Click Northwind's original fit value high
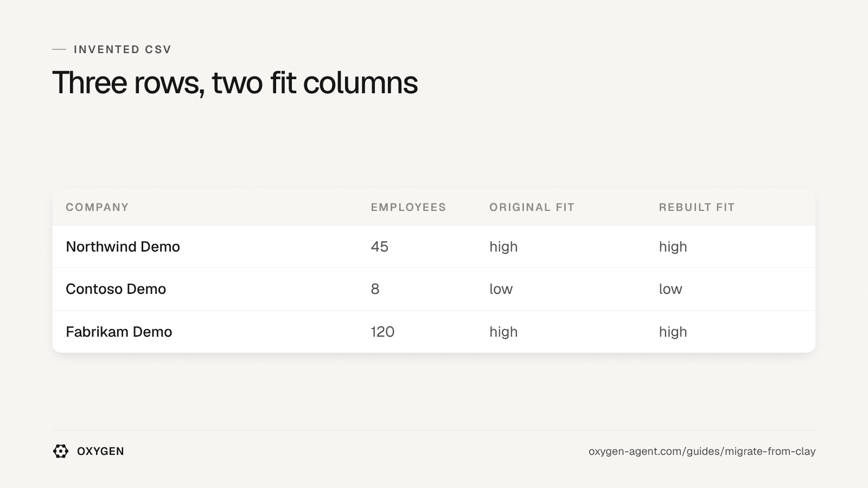Image resolution: width=868 pixels, height=488 pixels. [503, 247]
